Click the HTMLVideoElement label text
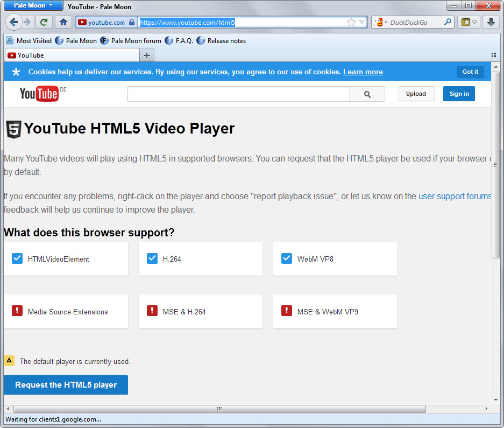Image resolution: width=504 pixels, height=428 pixels. pos(59,259)
